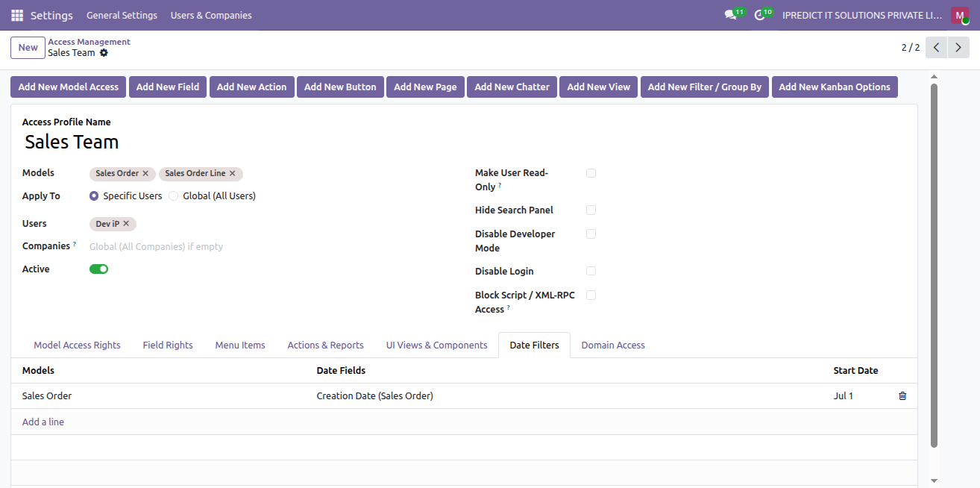Toggle the Active switch
Image resolution: width=980 pixels, height=488 pixels.
[x=99, y=269]
